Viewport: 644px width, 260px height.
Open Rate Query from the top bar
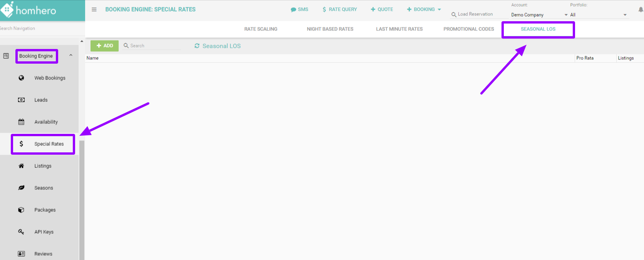339,9
